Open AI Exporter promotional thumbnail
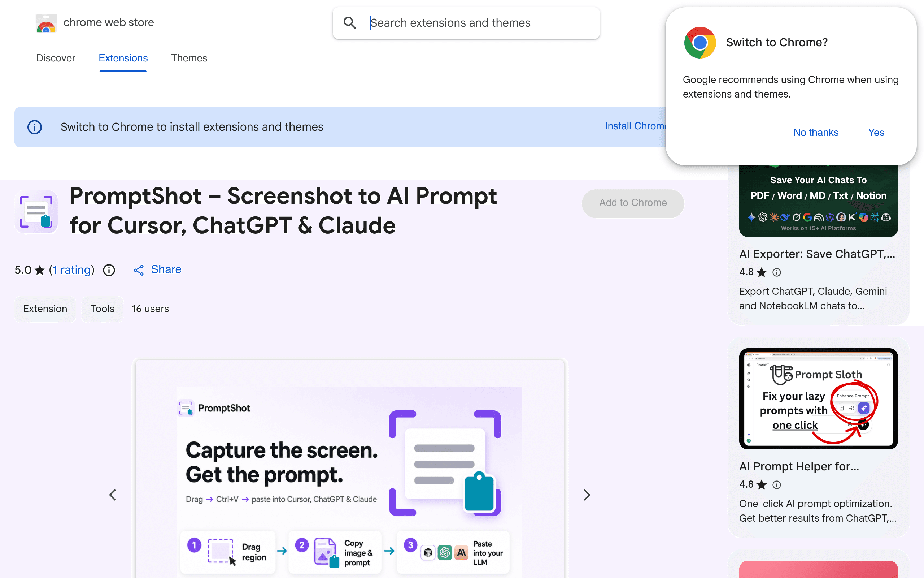This screenshot has width=924, height=578. [x=818, y=201]
